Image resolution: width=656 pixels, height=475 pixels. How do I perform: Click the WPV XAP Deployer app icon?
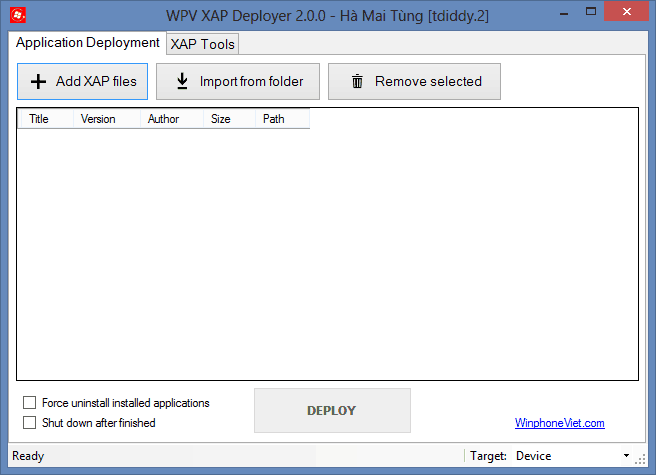[x=18, y=15]
